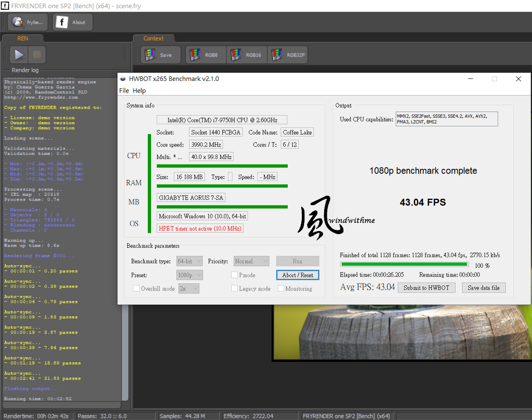Click the Rendertime status bar entry
The image size is (532, 420).
tap(36, 416)
